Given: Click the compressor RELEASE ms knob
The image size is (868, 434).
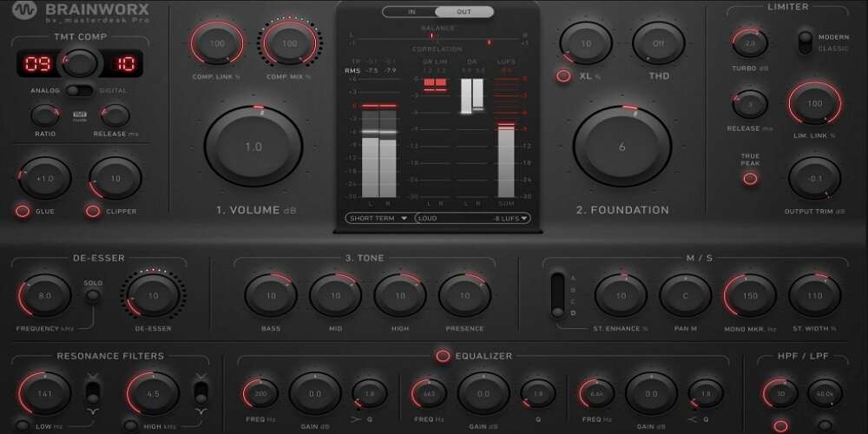Looking at the screenshot, I should (x=115, y=115).
